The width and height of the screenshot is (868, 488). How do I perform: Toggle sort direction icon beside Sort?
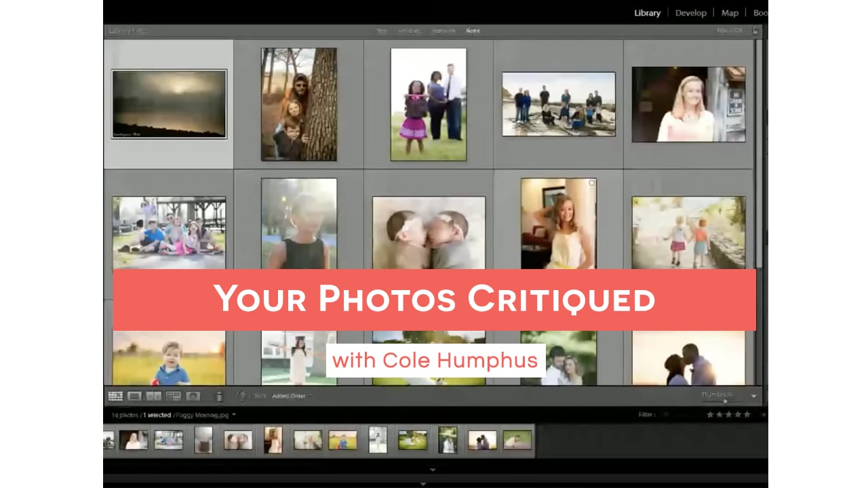tap(241, 396)
